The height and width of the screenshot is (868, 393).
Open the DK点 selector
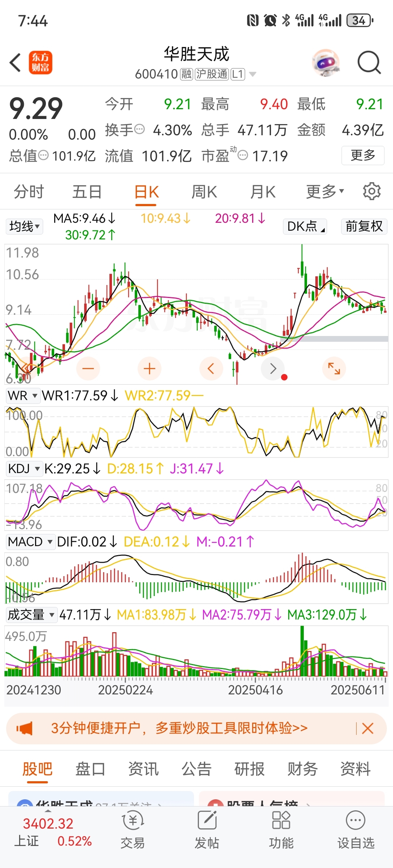[305, 226]
